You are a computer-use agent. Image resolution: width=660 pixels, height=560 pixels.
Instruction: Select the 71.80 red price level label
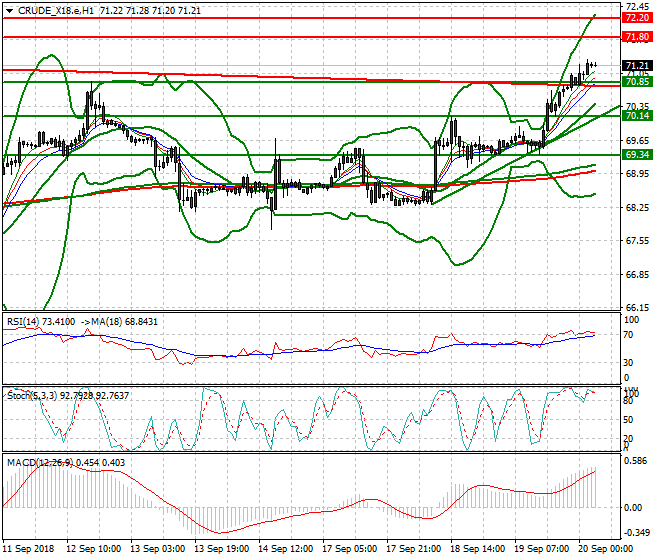(637, 37)
